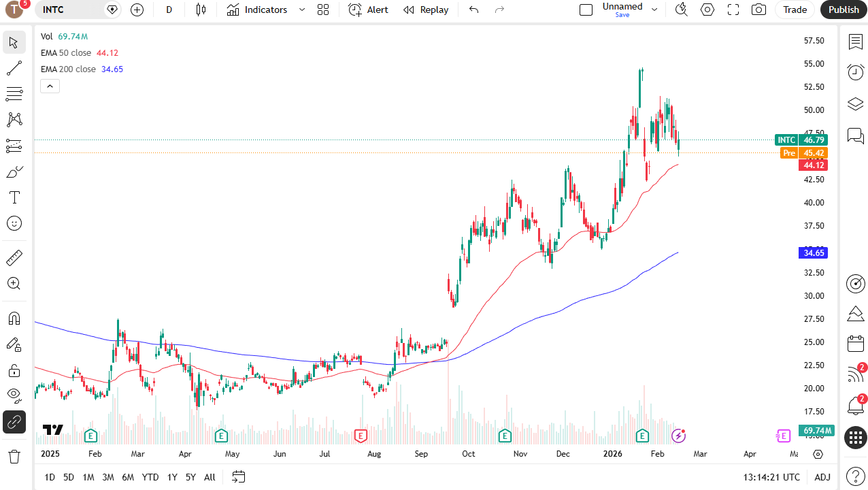Open the notifications bell
868x490 pixels.
tap(855, 406)
